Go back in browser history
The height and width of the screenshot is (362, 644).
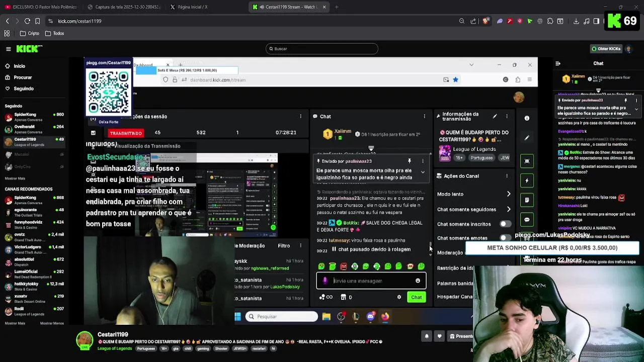tap(7, 21)
